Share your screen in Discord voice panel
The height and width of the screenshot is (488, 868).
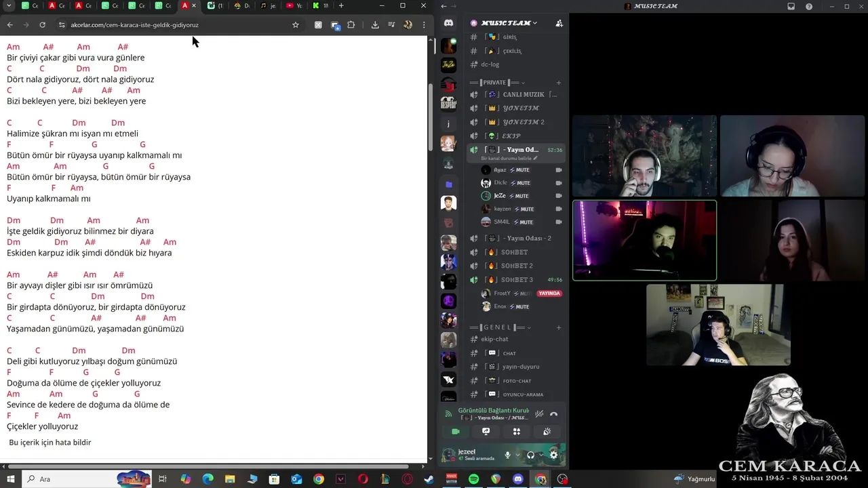click(486, 431)
